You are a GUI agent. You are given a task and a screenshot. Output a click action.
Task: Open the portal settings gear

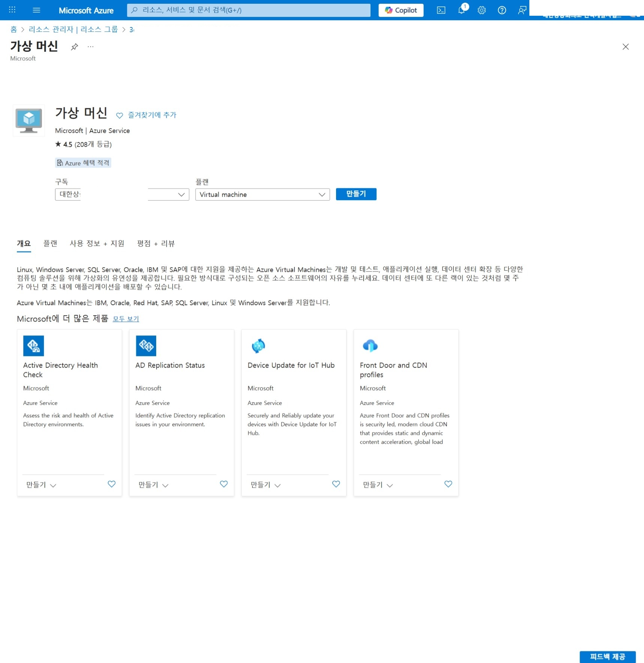481,10
